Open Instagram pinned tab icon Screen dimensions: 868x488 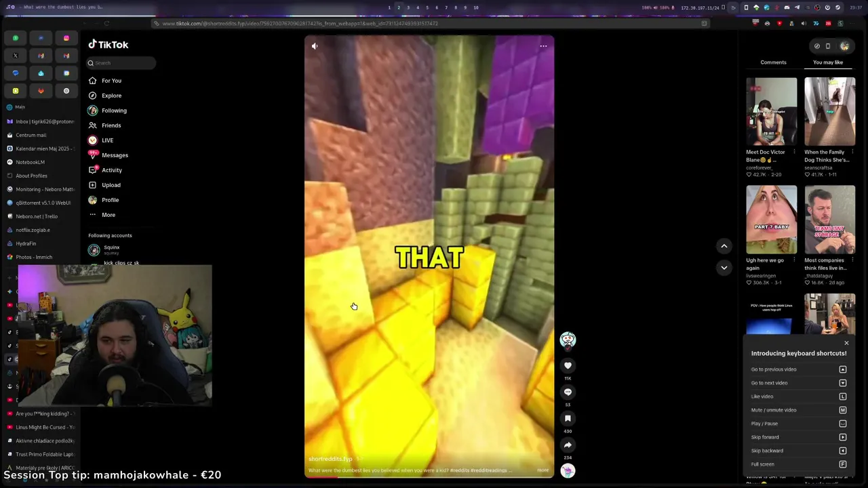[x=66, y=38]
